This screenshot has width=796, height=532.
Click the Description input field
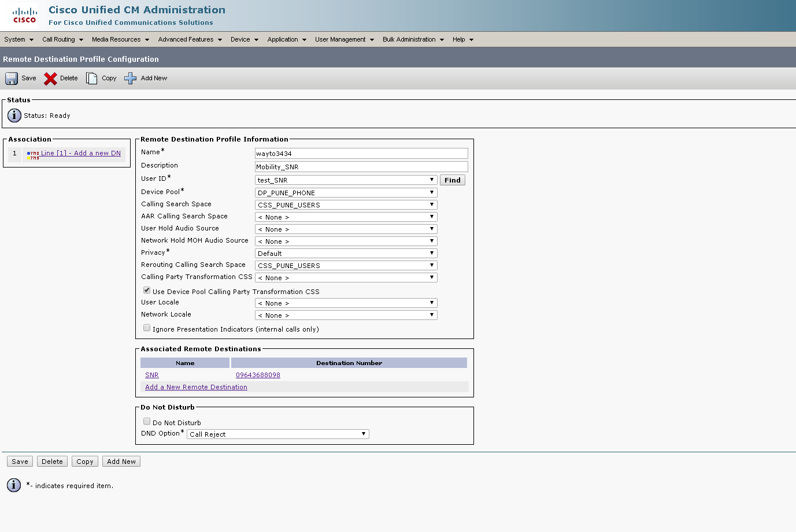pyautogui.click(x=361, y=167)
